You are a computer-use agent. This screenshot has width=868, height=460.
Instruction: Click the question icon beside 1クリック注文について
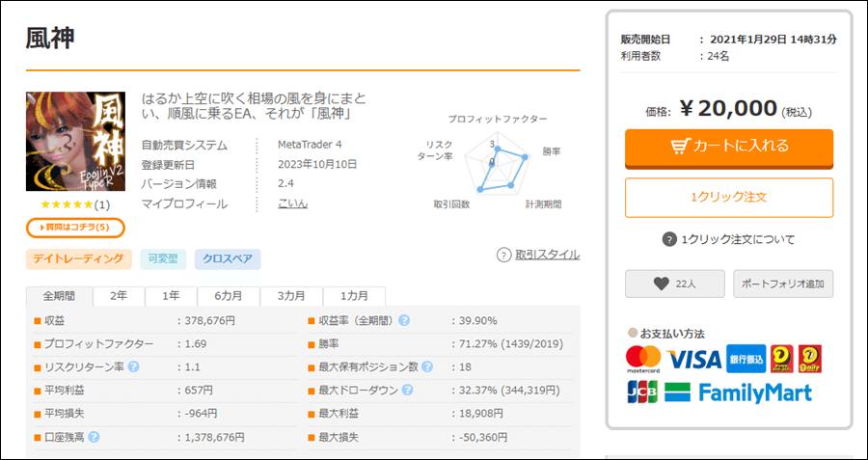pos(669,240)
